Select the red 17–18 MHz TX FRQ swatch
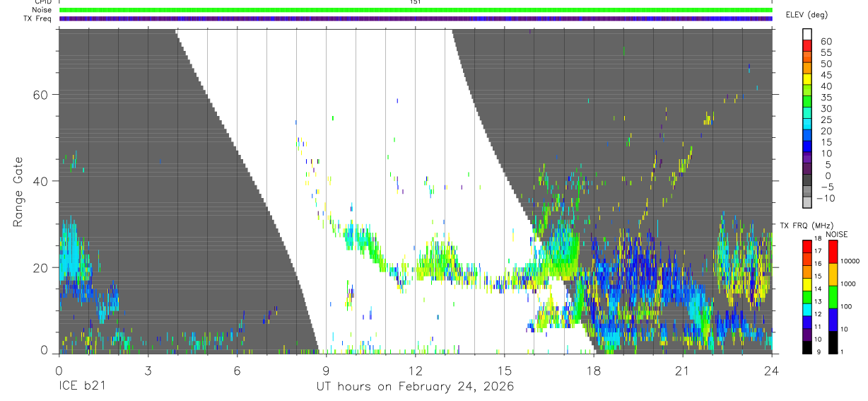 [x=807, y=246]
